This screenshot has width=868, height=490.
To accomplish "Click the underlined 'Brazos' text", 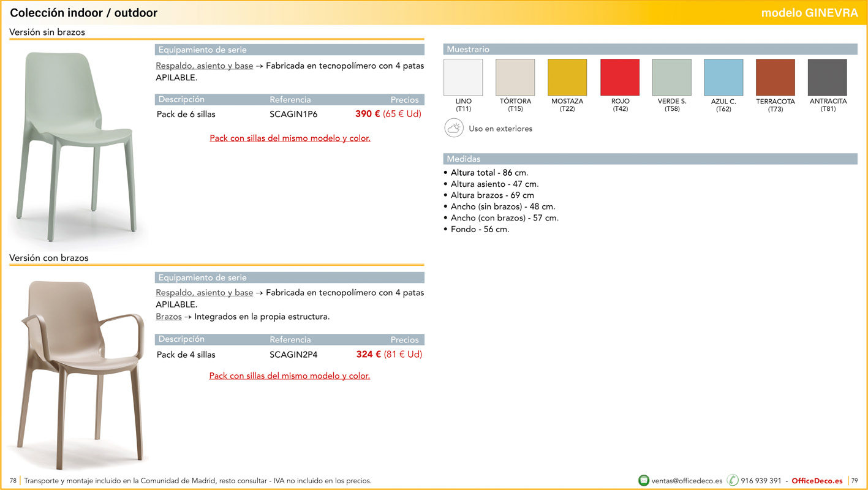I will click(x=168, y=317).
